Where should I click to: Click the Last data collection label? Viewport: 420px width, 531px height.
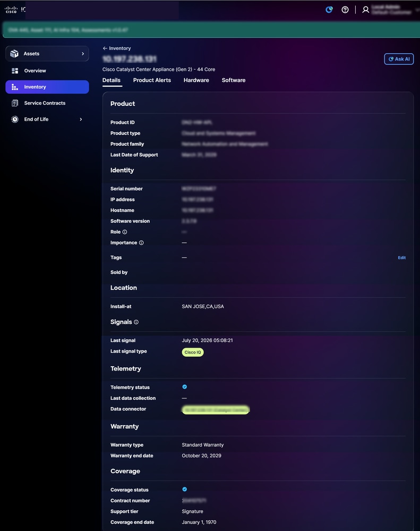133,398
